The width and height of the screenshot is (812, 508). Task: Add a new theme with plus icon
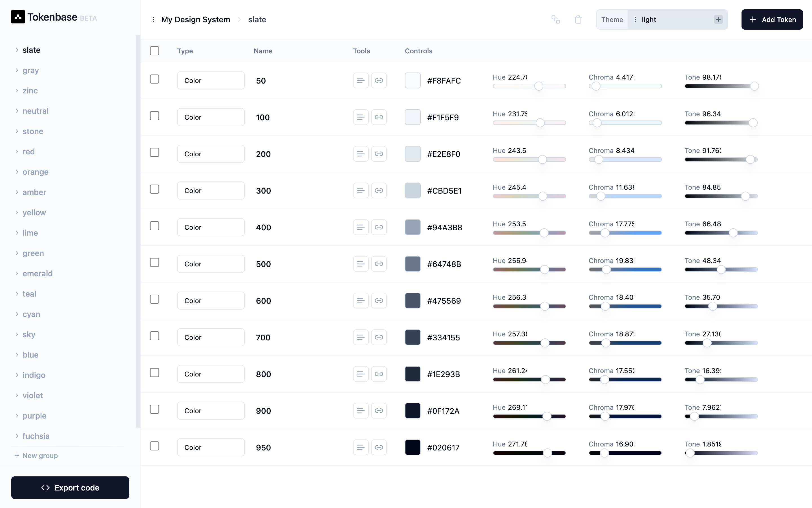click(718, 19)
